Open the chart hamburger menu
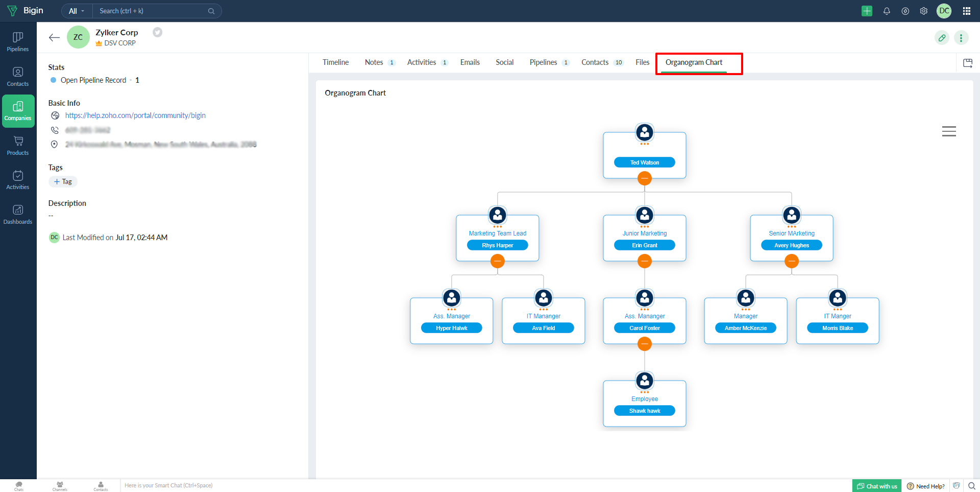980x492 pixels. click(x=949, y=131)
